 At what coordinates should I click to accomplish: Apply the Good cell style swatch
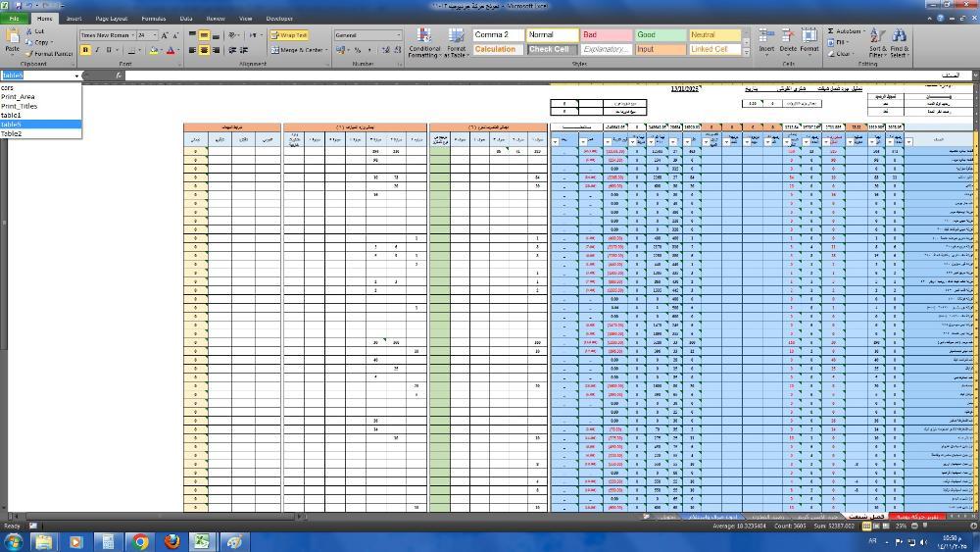point(660,35)
